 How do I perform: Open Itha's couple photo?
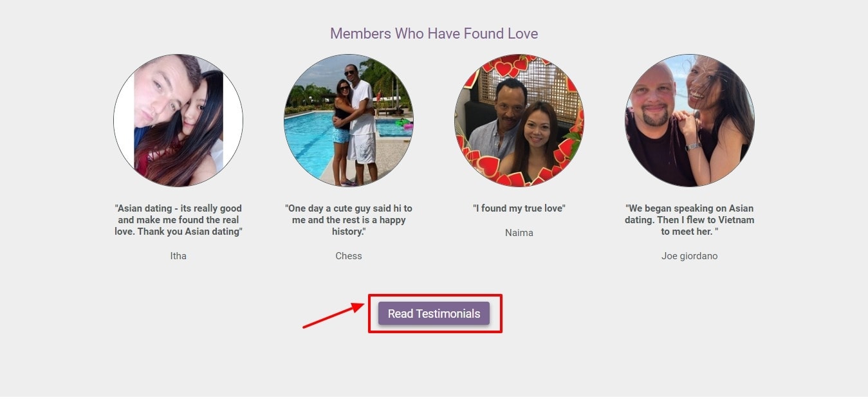(178, 120)
